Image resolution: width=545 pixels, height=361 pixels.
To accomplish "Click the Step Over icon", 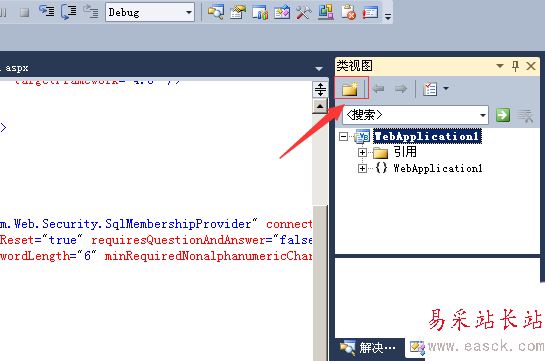I will pos(69,11).
